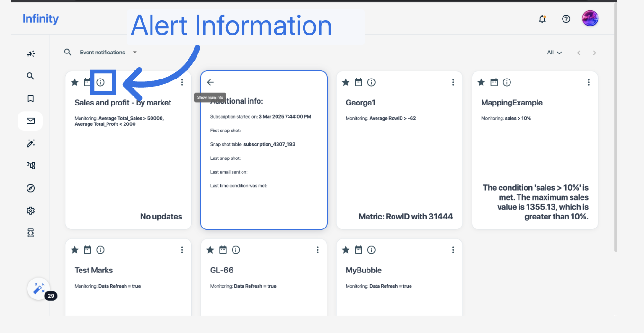
Task: Click the megaphone icon in sidebar
Action: pos(30,54)
